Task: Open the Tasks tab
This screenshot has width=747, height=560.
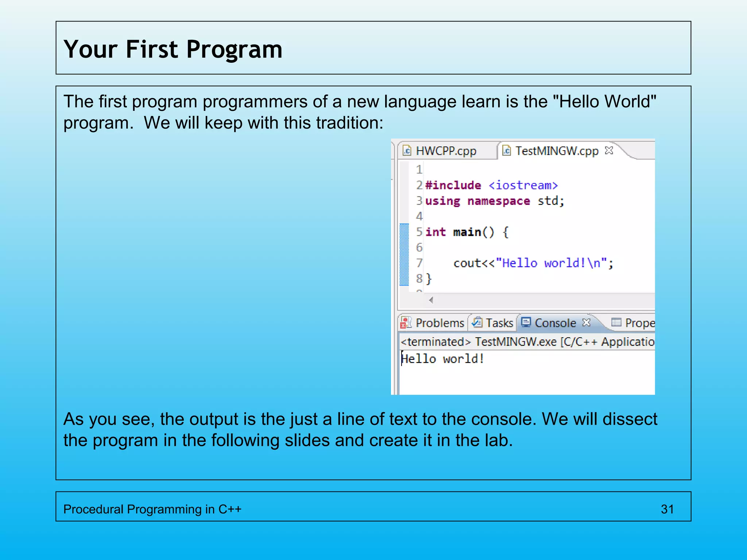Action: (492, 323)
